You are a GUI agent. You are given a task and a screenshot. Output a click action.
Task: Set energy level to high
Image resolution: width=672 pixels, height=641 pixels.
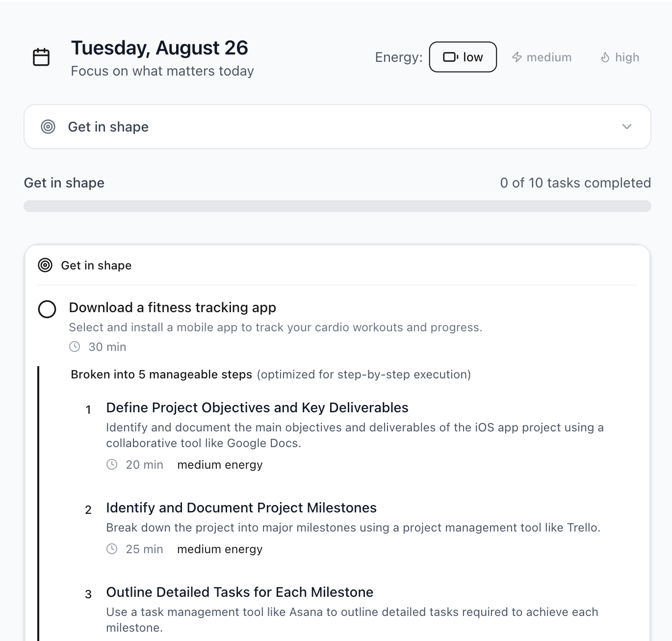coord(620,57)
